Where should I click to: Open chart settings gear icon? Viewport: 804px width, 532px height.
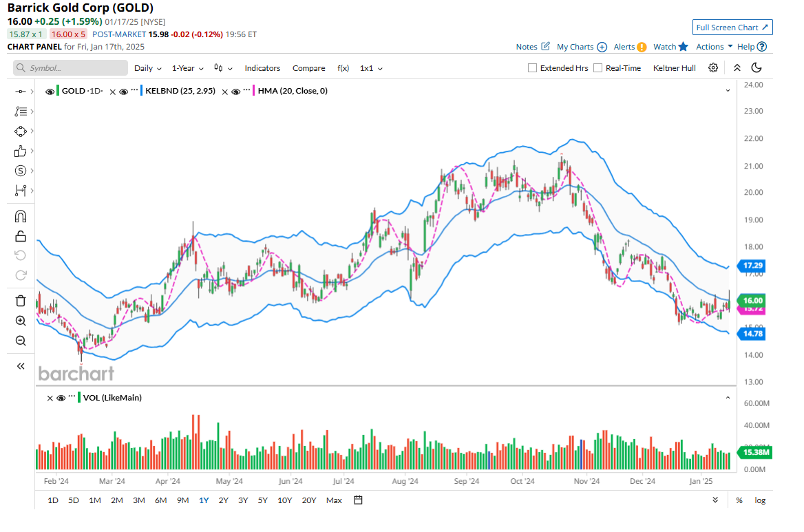713,67
